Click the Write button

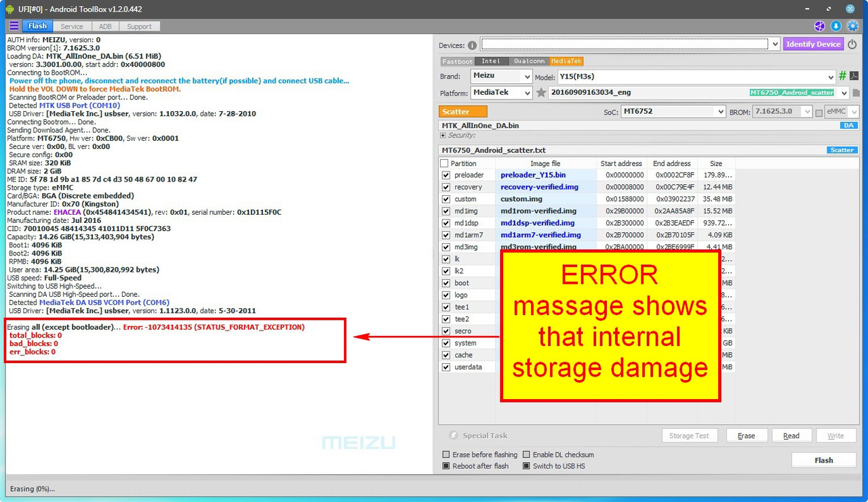tap(836, 436)
